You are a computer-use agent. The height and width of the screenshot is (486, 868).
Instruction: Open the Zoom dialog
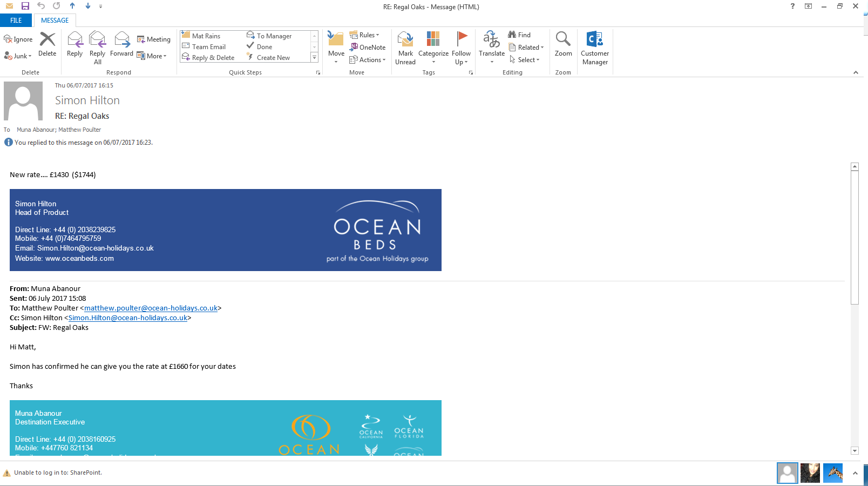click(563, 44)
